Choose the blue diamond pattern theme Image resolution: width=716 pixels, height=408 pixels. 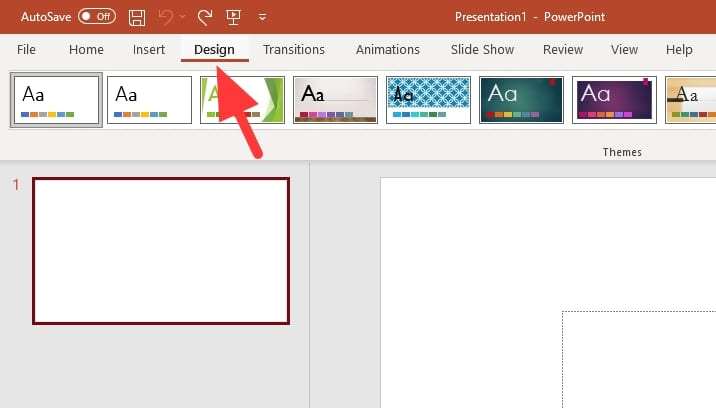click(428, 100)
